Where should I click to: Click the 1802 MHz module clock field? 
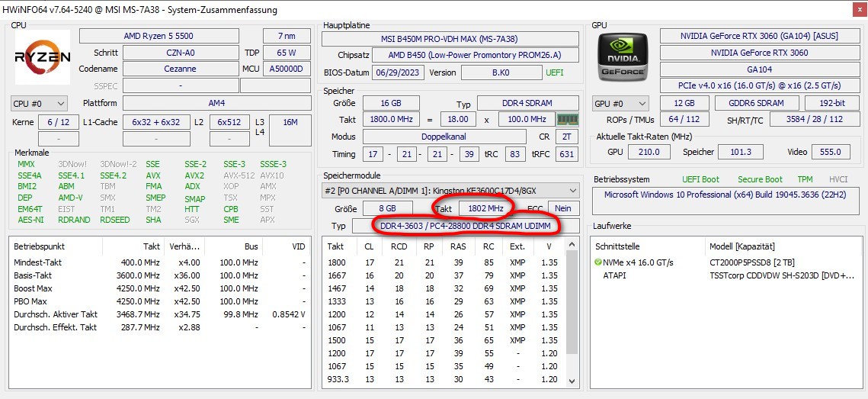click(x=485, y=208)
